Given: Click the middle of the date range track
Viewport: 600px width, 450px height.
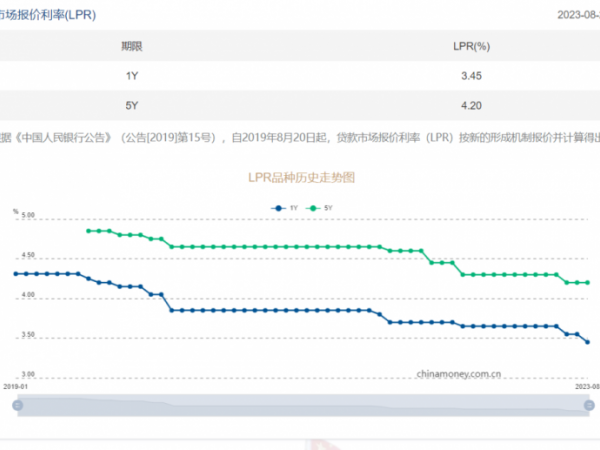Looking at the screenshot, I should 302,404.
